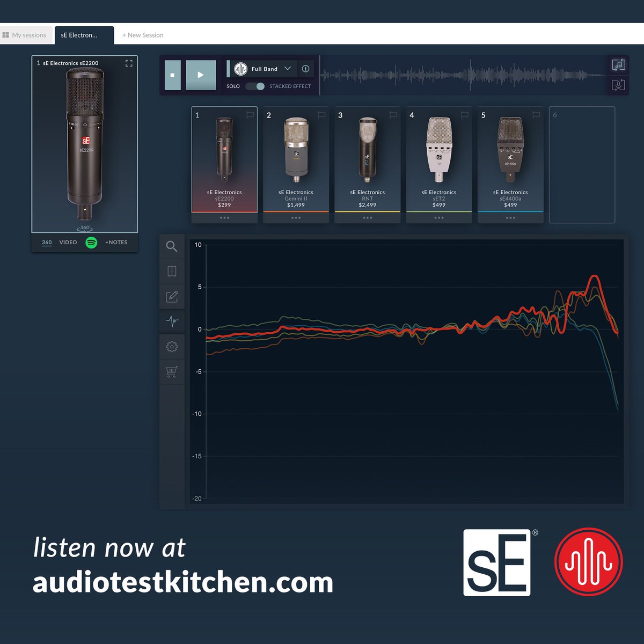Toggle the Solo / Stacked Effect switch

coord(255,86)
